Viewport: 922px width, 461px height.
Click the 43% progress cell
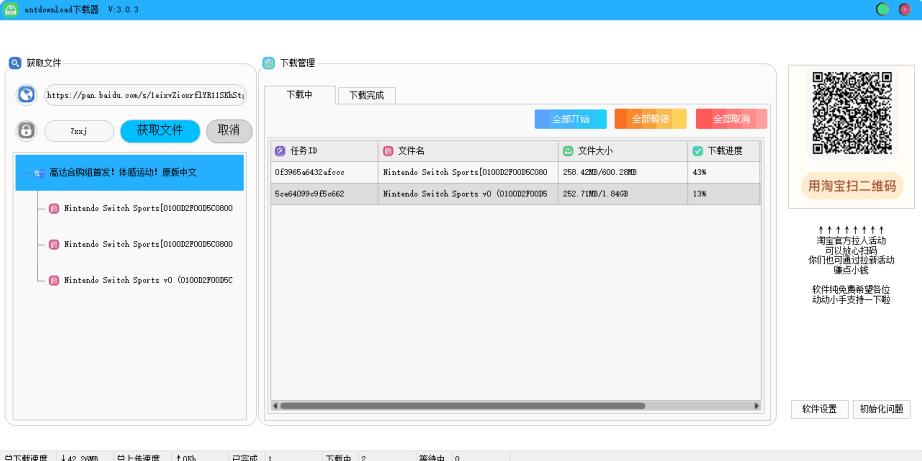[724, 173]
